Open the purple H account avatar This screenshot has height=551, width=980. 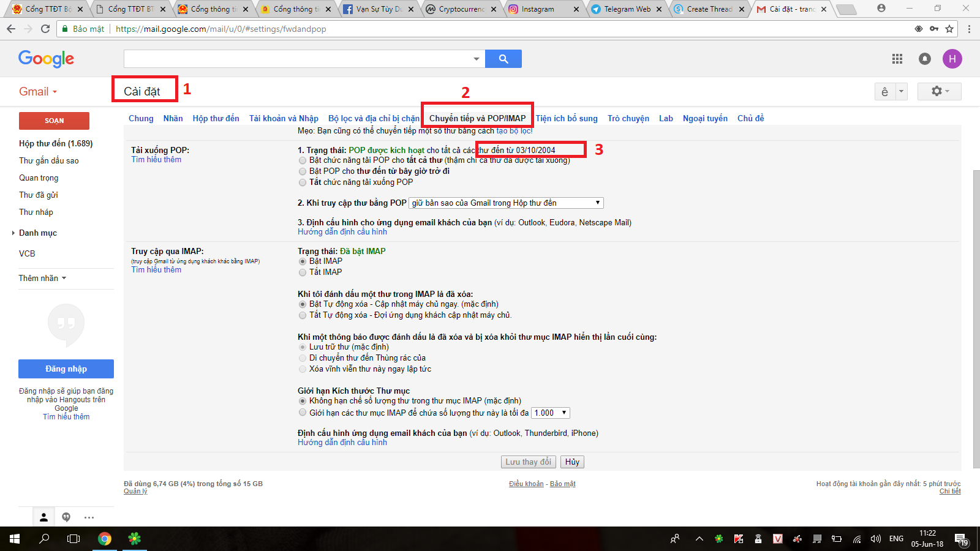(x=952, y=59)
